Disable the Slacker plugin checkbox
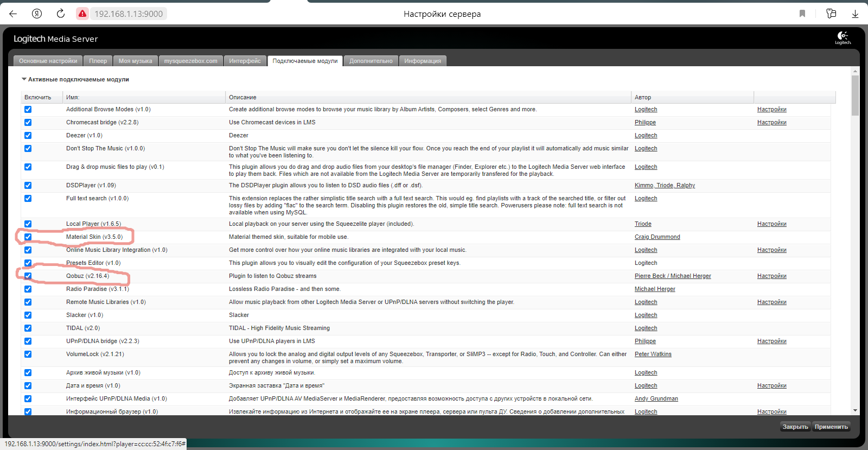 tap(28, 315)
